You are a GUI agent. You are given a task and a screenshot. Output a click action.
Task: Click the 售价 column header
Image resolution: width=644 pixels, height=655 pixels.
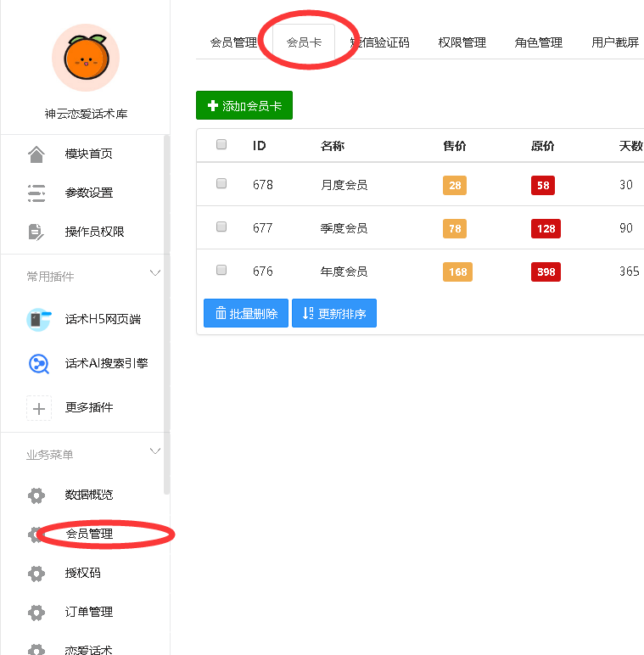(x=455, y=146)
